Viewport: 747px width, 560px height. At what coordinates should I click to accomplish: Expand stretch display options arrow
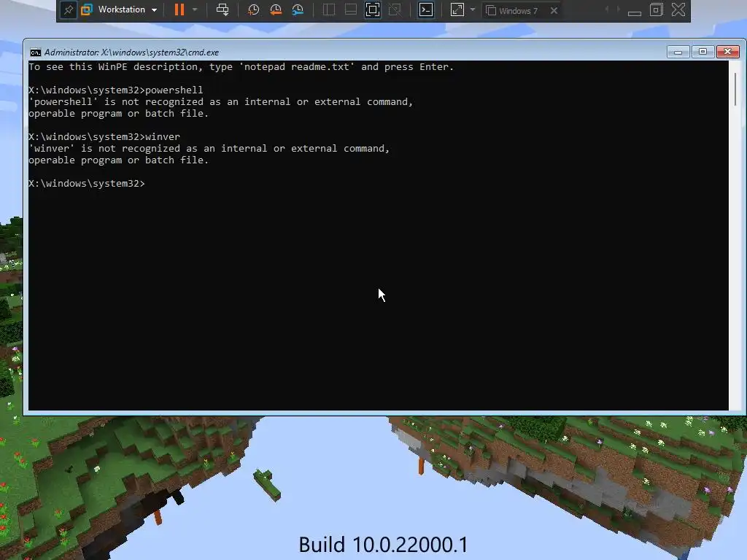[x=473, y=9]
